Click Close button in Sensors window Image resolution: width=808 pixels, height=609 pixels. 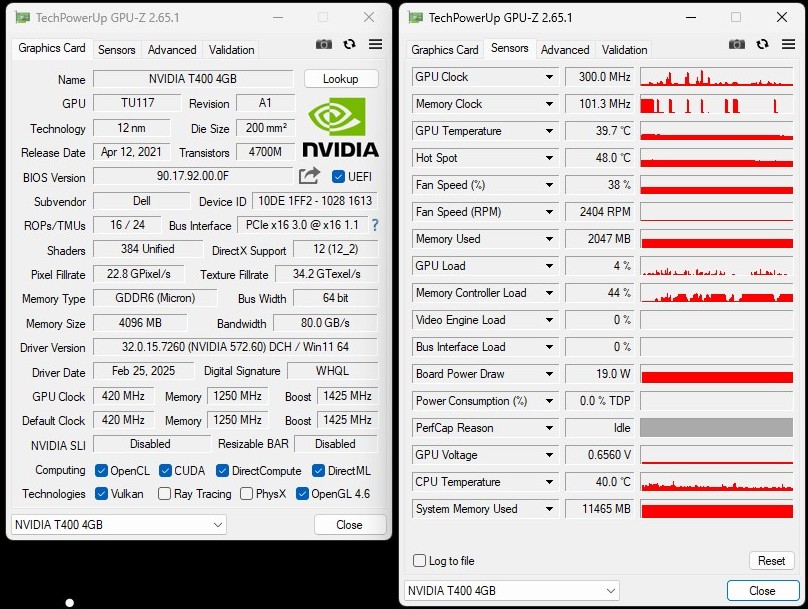[762, 590]
